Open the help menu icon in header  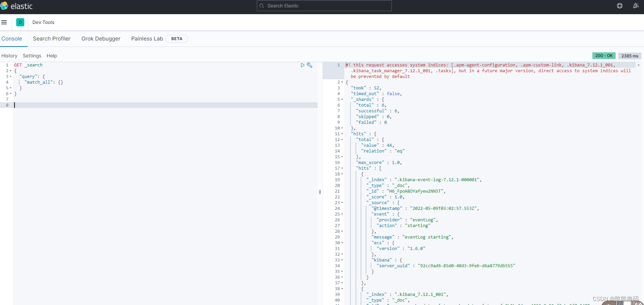(x=620, y=6)
